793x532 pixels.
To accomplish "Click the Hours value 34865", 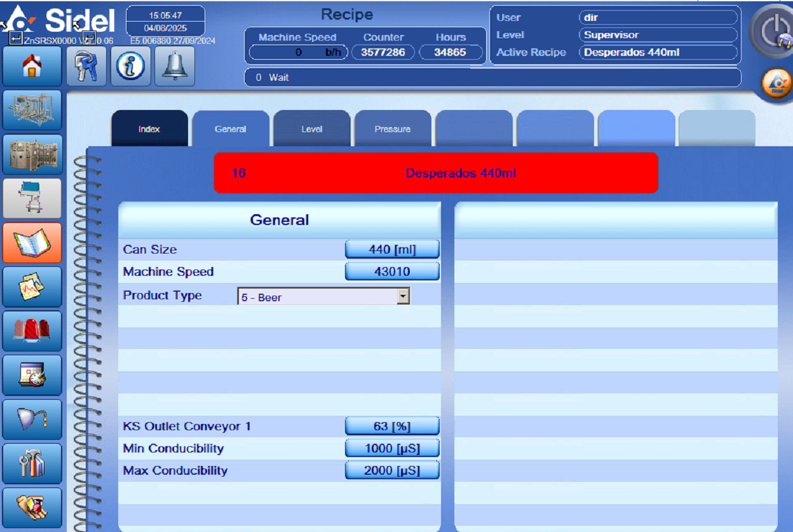I will coord(450,53).
